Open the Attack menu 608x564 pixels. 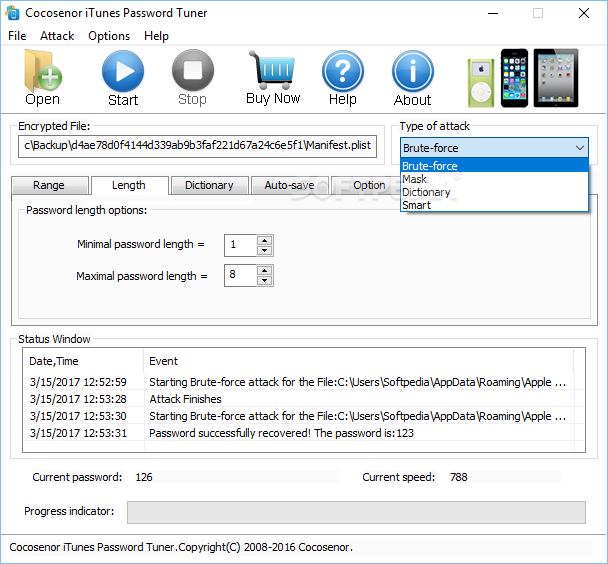tap(57, 36)
